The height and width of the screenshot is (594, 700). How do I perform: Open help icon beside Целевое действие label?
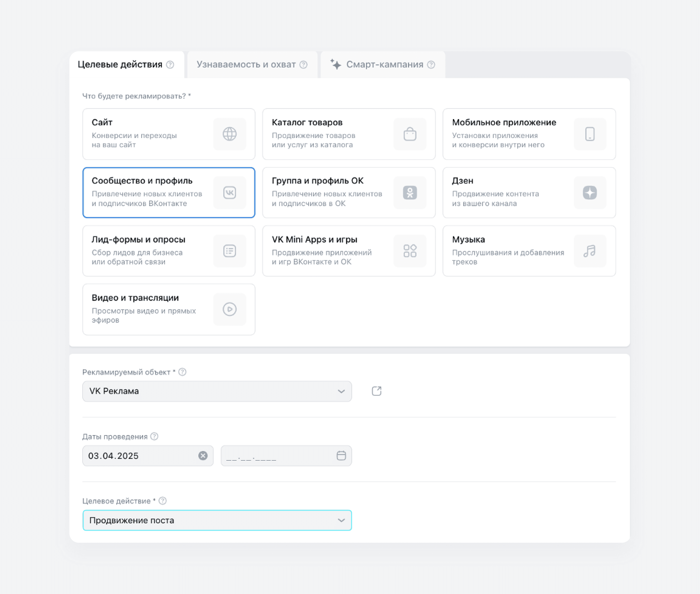pos(162,501)
